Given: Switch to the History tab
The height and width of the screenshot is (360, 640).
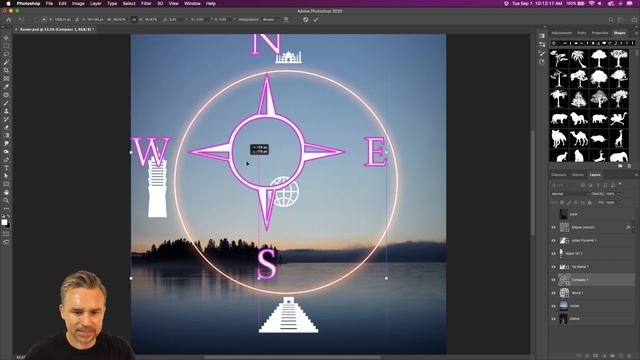Looking at the screenshot, I should click(578, 175).
